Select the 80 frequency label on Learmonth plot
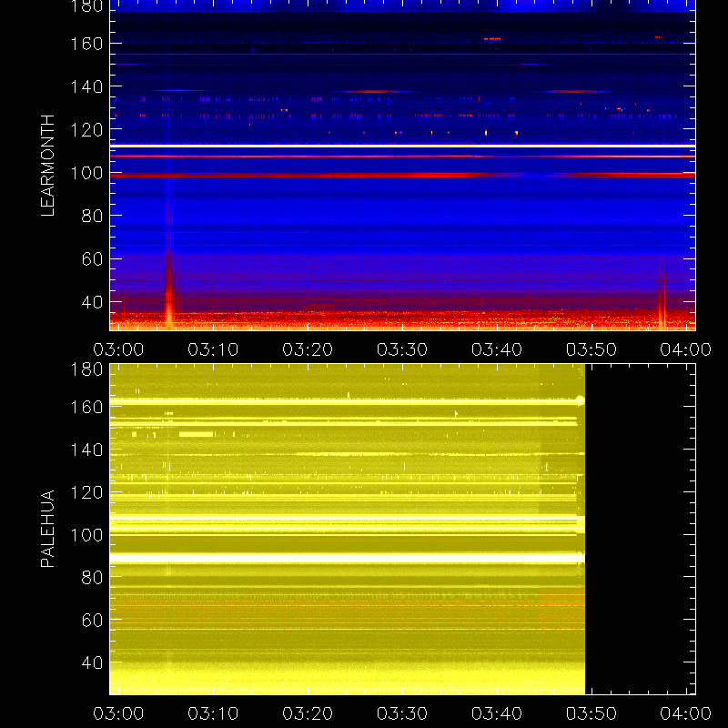Viewport: 728px width, 728px height. pos(92,216)
